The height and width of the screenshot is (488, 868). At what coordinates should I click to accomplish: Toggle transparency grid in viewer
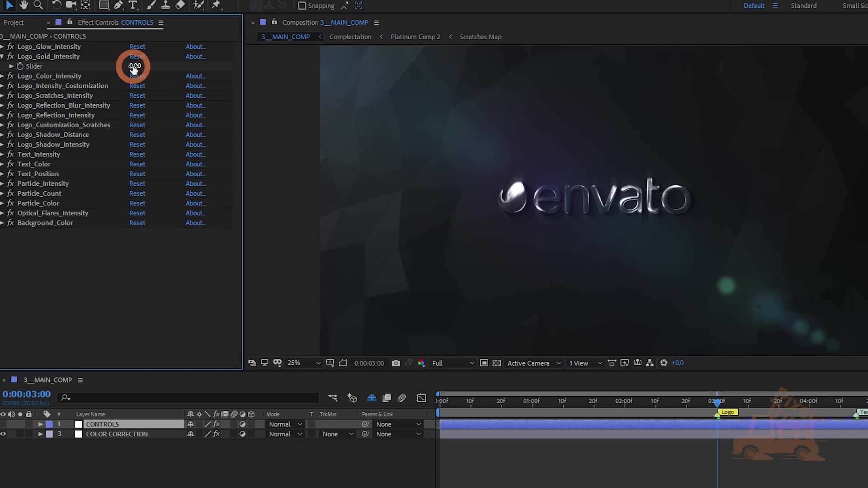click(x=496, y=363)
